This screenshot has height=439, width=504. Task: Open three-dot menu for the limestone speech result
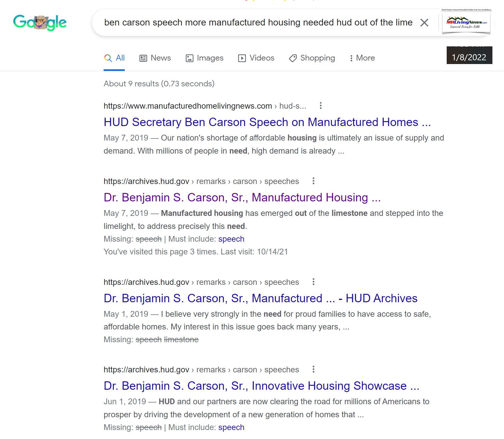point(313,181)
